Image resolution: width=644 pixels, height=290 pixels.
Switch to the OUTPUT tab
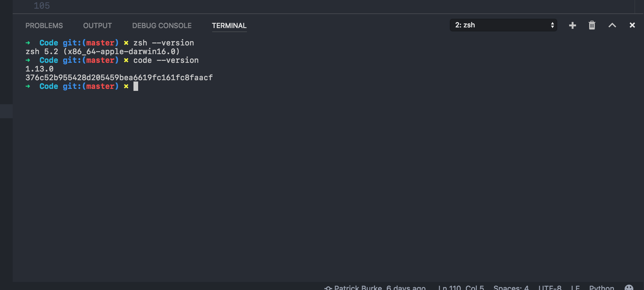97,25
